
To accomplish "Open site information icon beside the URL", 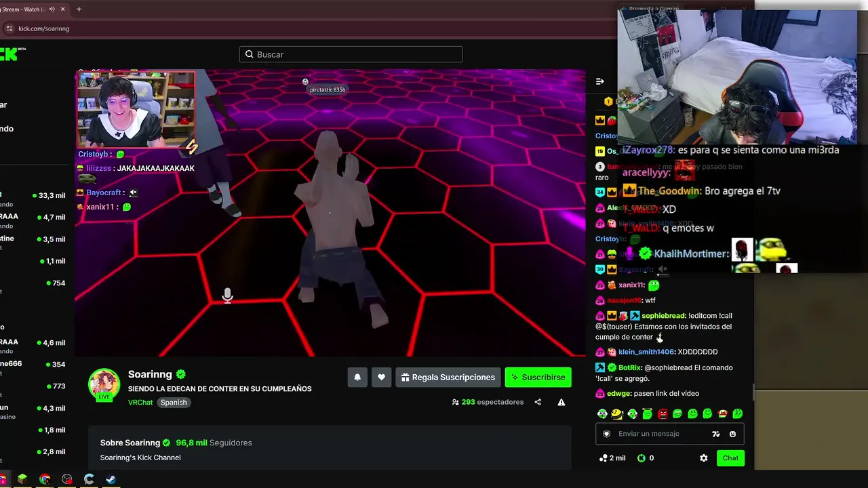I will (9, 28).
